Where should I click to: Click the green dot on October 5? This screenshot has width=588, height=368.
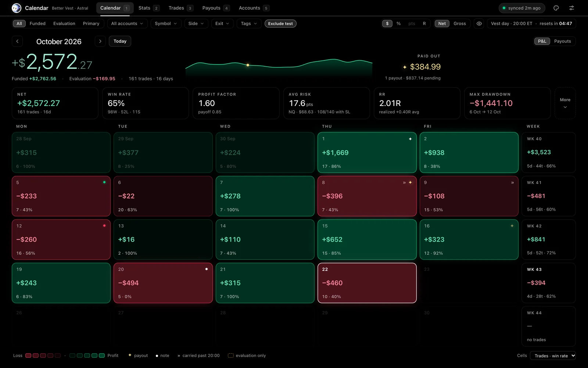[x=104, y=182]
